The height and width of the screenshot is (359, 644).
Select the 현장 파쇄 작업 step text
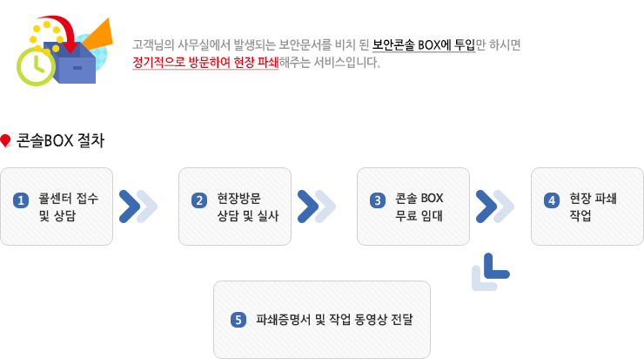(592, 207)
